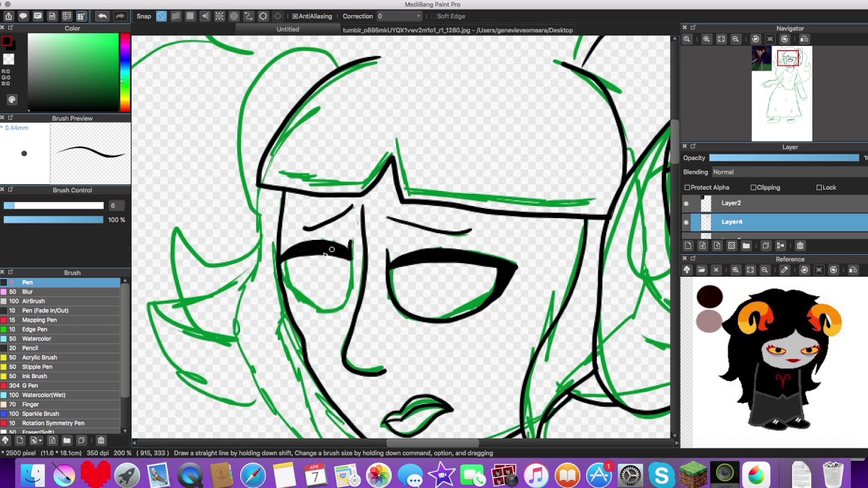Select the curve snap guide
The height and width of the screenshot is (488, 868).
coord(248,16)
